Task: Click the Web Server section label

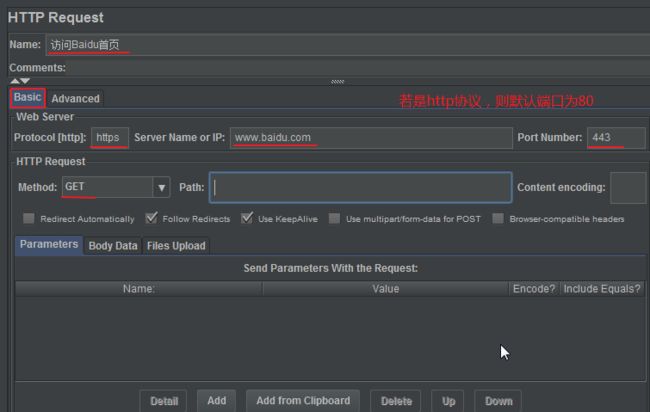Action: click(x=45, y=117)
